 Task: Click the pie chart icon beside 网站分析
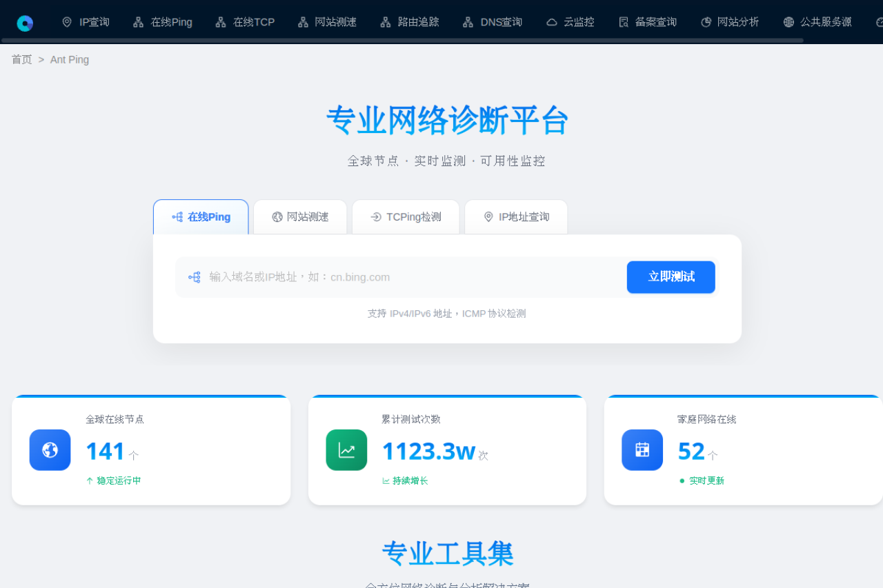click(x=706, y=22)
